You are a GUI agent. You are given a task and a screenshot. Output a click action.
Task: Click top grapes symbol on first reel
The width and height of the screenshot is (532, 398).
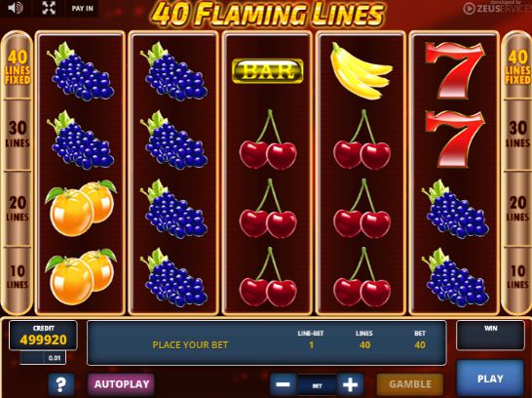(x=81, y=71)
